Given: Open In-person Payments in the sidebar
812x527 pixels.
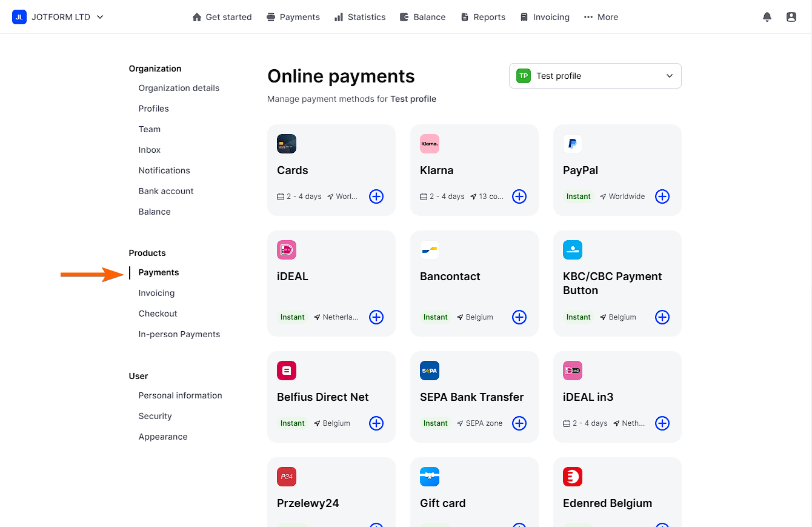Looking at the screenshot, I should coord(179,334).
